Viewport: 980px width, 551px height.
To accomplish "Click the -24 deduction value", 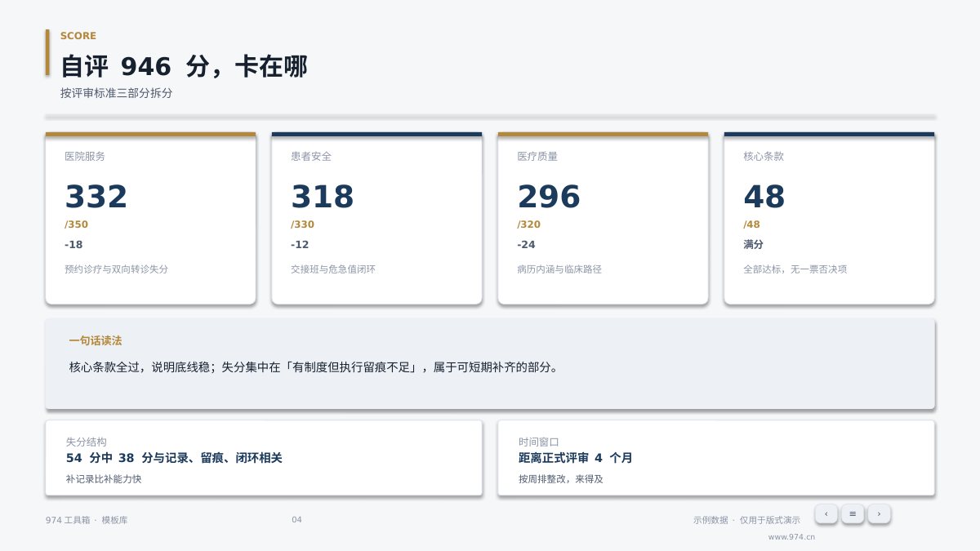I will click(526, 244).
